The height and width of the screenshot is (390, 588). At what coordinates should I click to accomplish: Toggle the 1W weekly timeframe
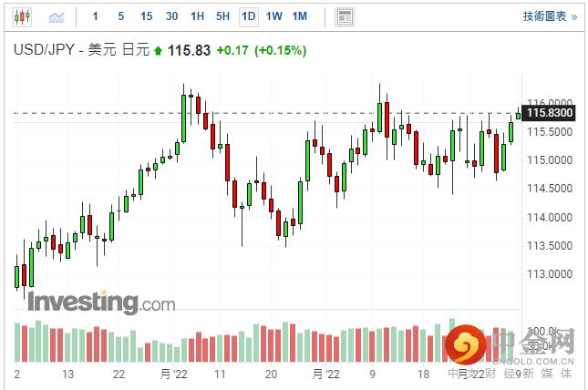coord(273,16)
